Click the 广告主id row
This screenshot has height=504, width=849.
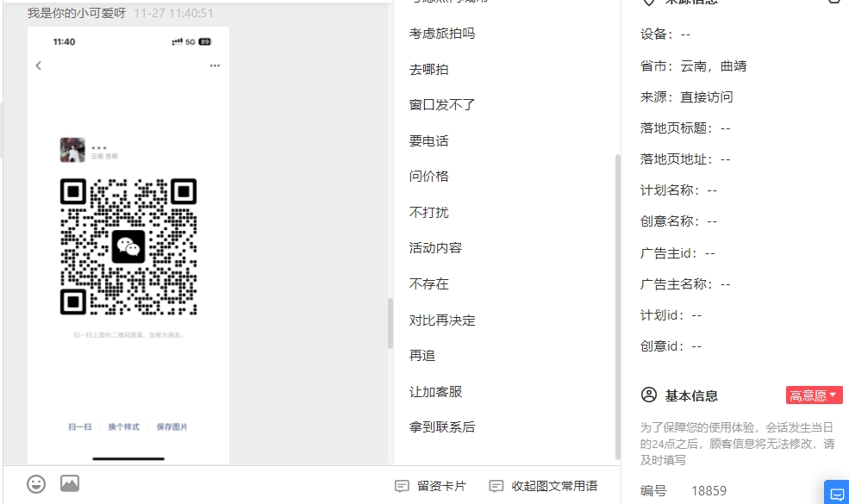tap(677, 253)
